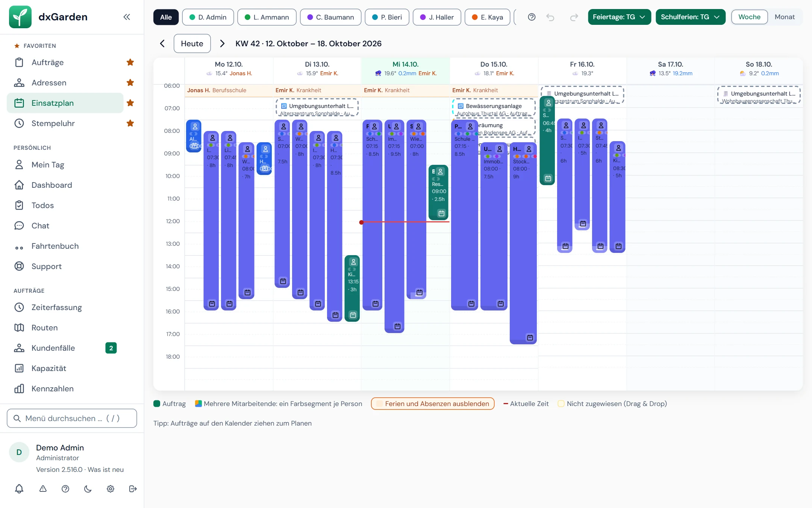
Task: Click the redo arrow icon
Action: coord(574,17)
